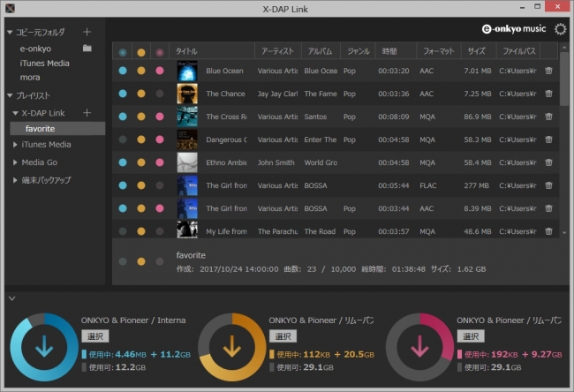574x392 pixels.
Task: Add a new playlist under X-DAP Link
Action: coord(87,113)
